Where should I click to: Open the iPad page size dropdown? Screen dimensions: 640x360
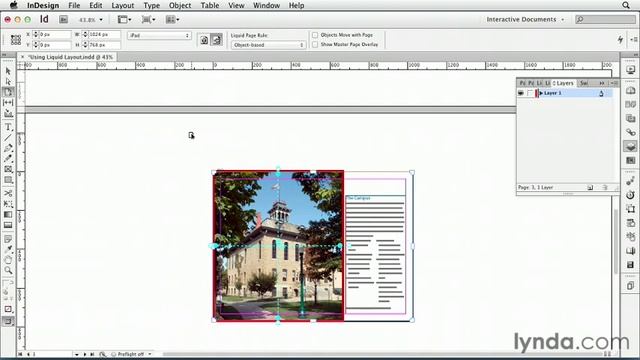pos(159,36)
